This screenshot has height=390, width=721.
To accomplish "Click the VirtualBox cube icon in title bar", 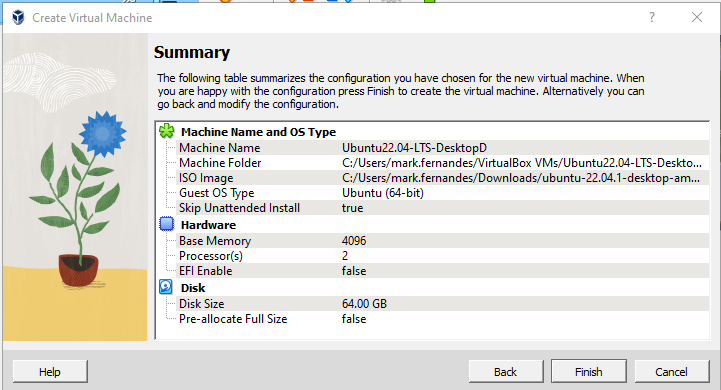I will pos(18,17).
